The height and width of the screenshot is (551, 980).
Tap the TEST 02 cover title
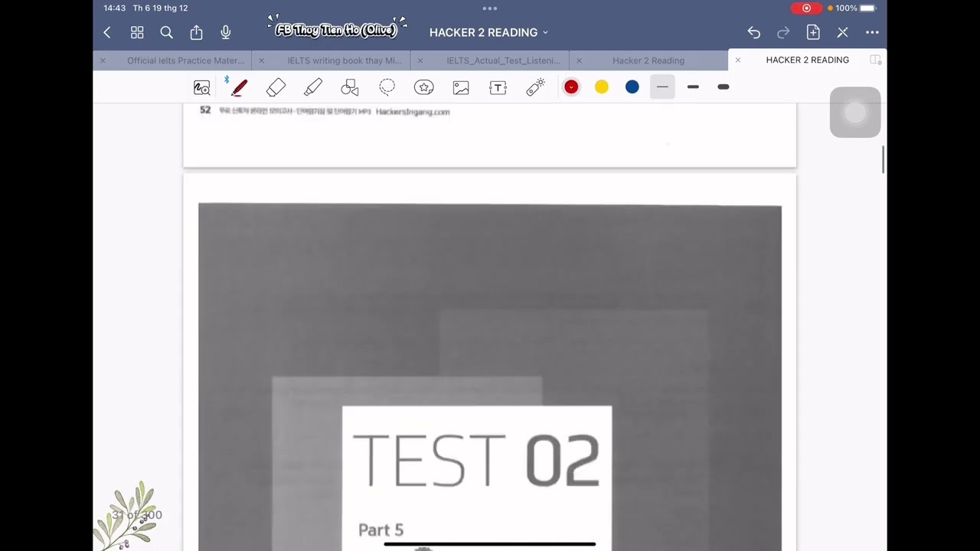(x=476, y=461)
